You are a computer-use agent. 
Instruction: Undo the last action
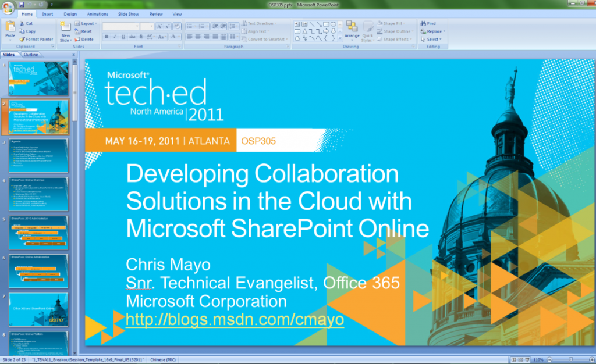(31, 5)
